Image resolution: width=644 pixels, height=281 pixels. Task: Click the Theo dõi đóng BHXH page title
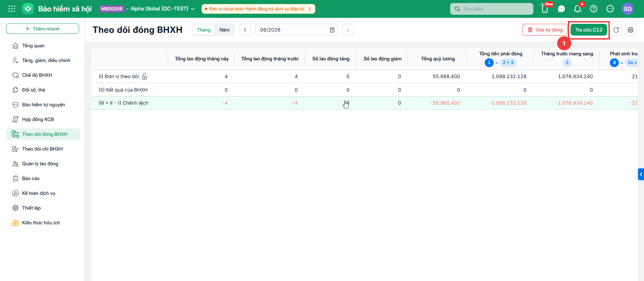point(138,30)
